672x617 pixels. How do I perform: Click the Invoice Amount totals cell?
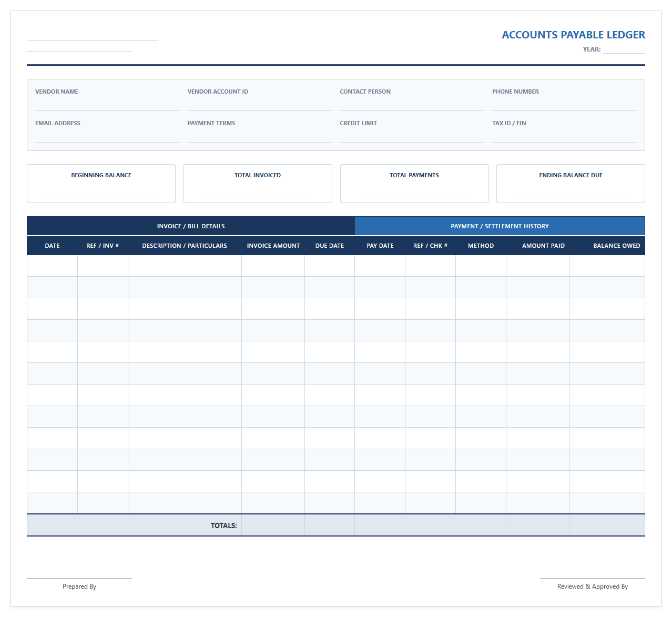click(273, 525)
